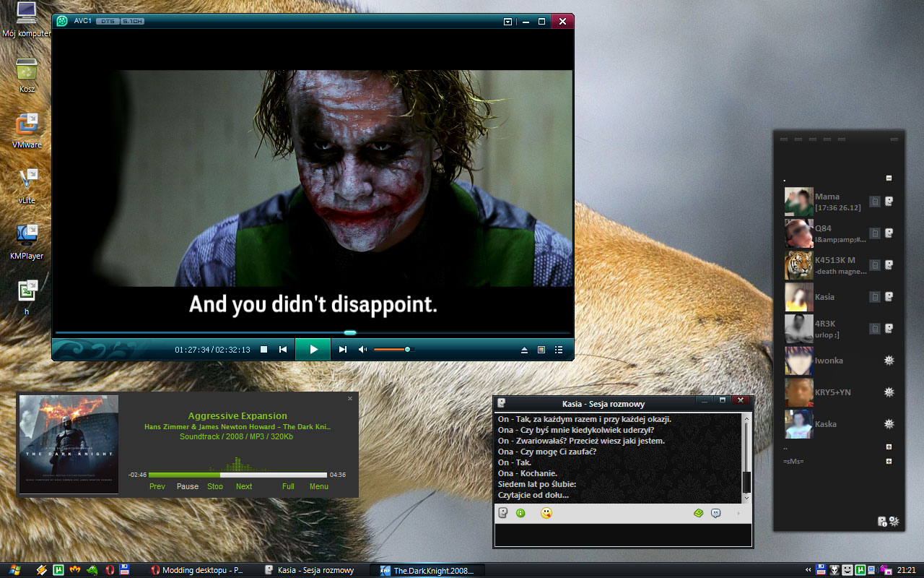
Task: Launch Opera from quick launch bar
Action: coord(110,570)
